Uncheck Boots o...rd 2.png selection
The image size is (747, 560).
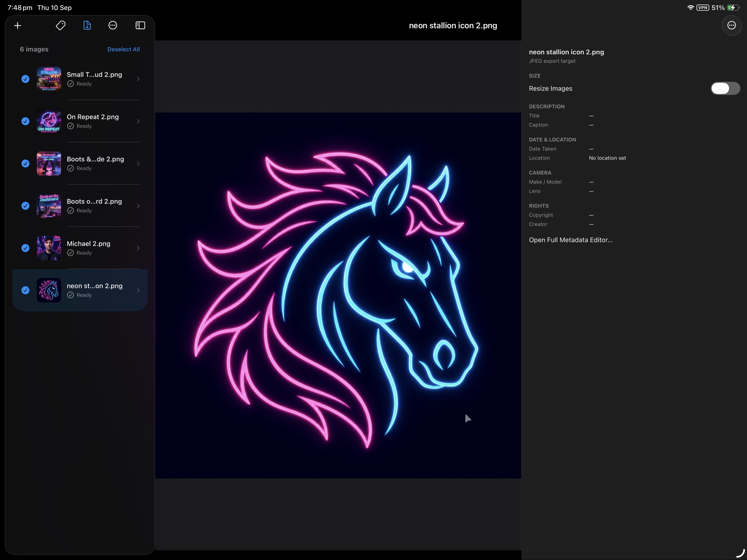(25, 206)
